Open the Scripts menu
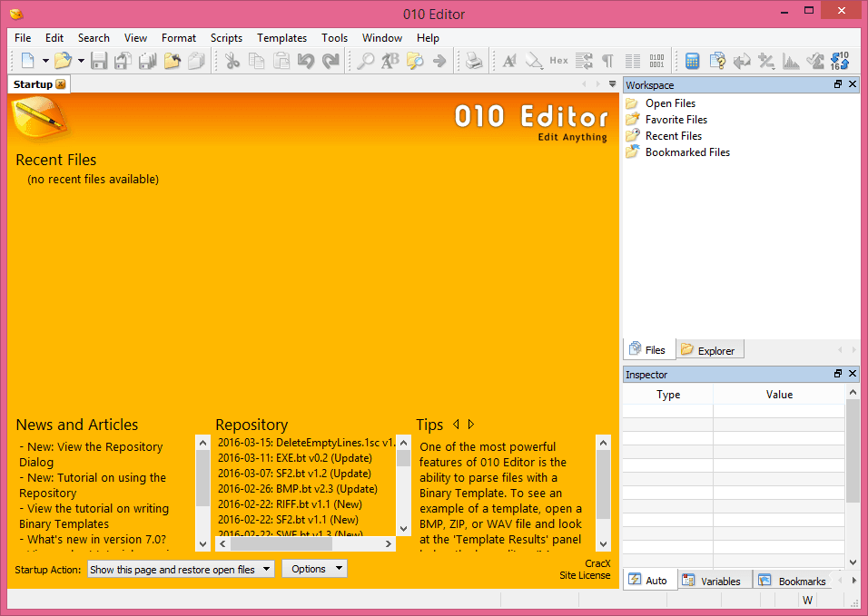 (x=226, y=37)
